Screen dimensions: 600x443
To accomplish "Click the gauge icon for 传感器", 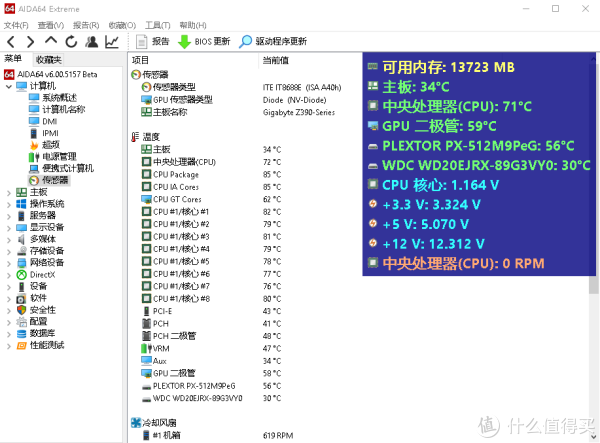I will 34,180.
